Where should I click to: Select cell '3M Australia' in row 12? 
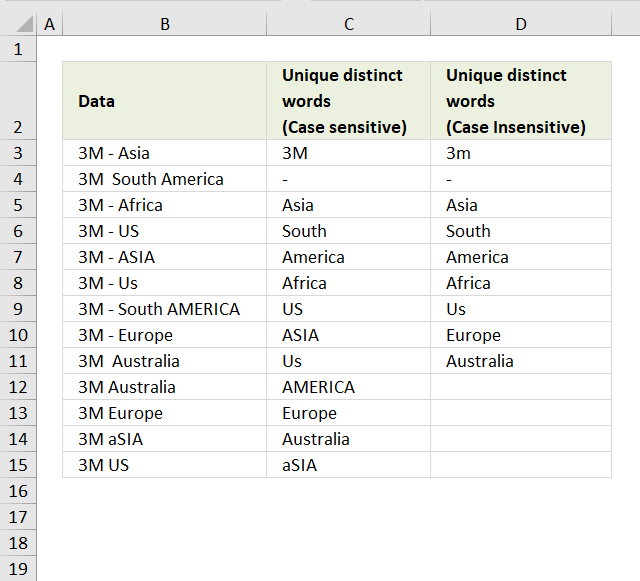[164, 387]
